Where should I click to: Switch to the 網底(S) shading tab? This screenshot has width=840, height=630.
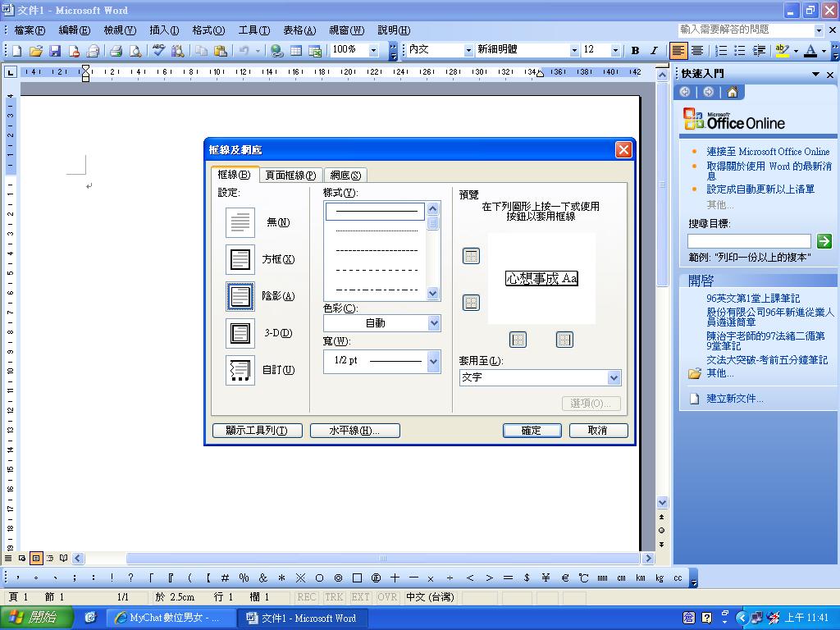click(x=345, y=176)
